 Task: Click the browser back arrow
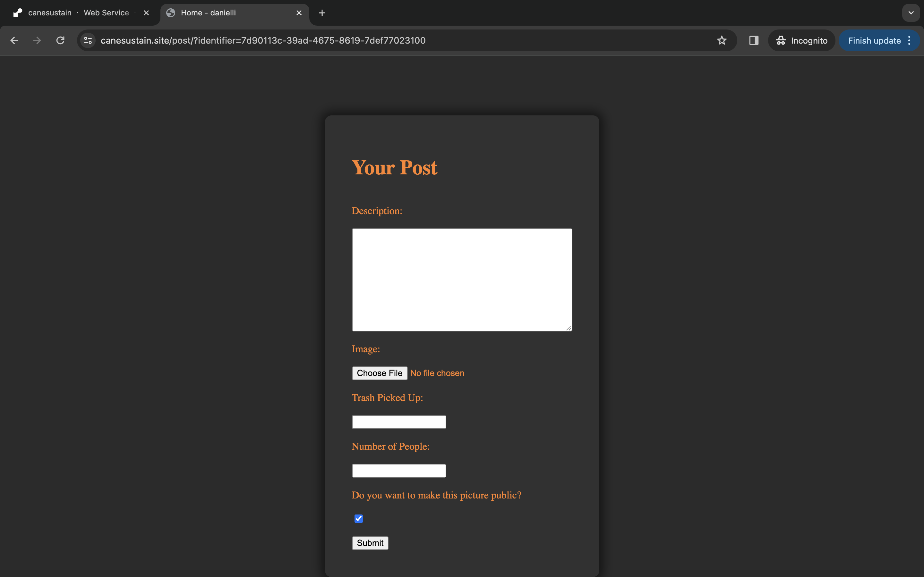(x=14, y=40)
